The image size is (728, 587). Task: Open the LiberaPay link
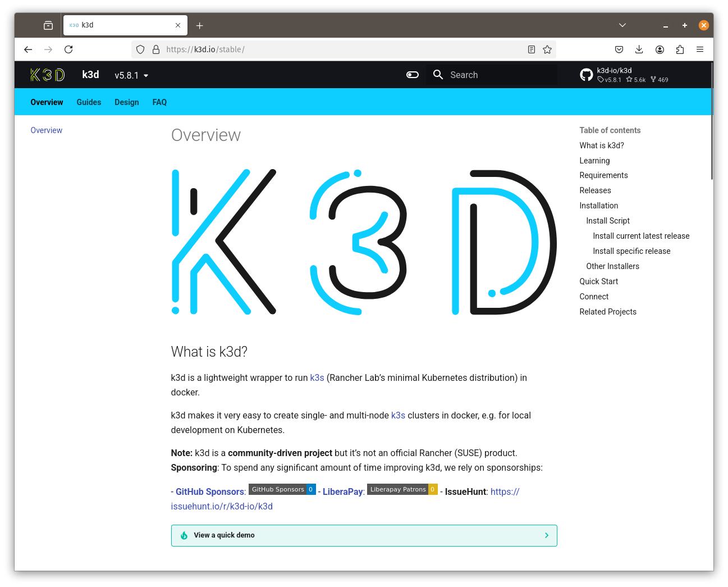343,492
